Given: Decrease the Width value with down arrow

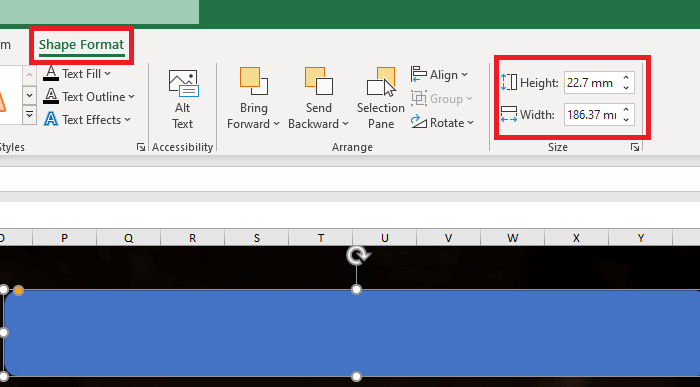Looking at the screenshot, I should [626, 119].
